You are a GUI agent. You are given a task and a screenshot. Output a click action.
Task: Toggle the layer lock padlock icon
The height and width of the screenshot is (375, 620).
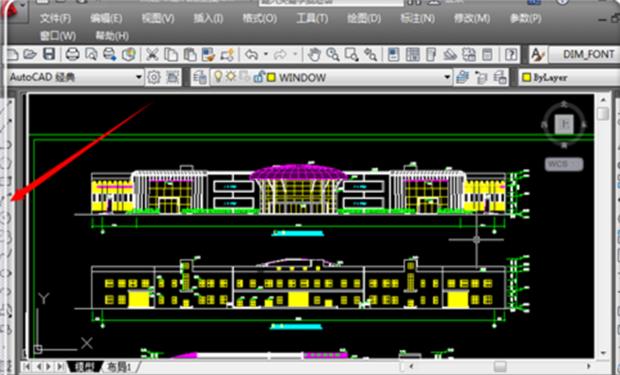click(x=259, y=77)
